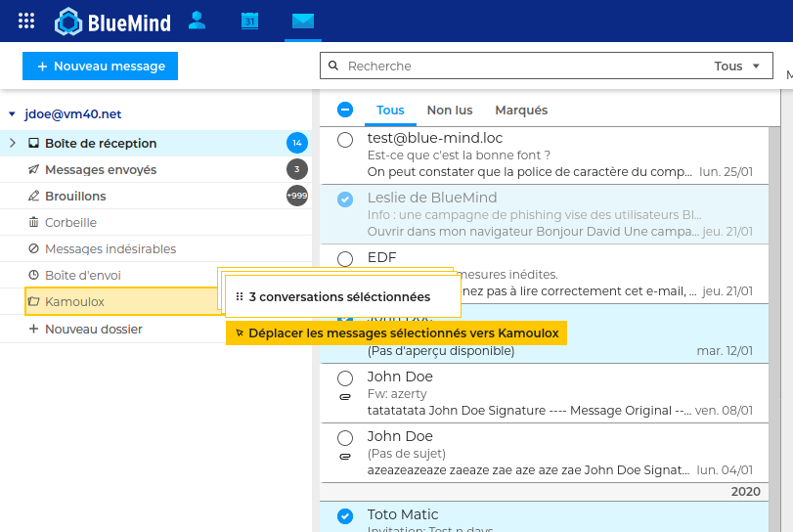This screenshot has height=532, width=793.
Task: Switch to the Non lus filter tab
Action: (x=450, y=111)
